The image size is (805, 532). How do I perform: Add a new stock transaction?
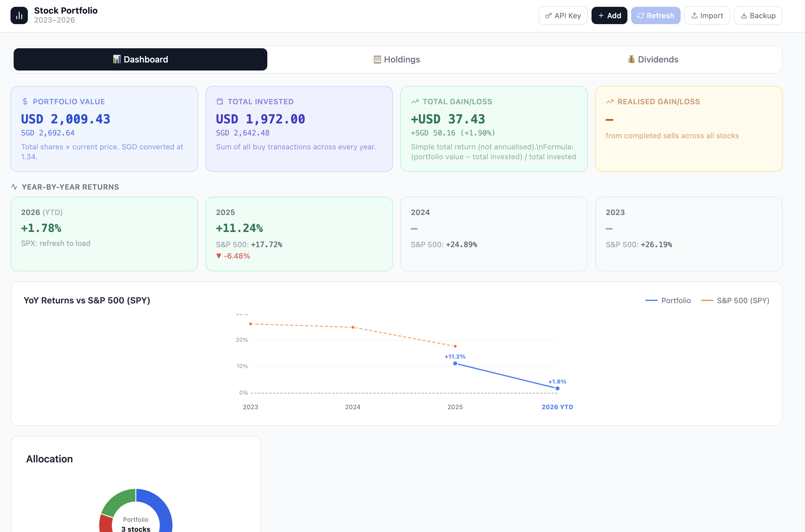tap(609, 15)
